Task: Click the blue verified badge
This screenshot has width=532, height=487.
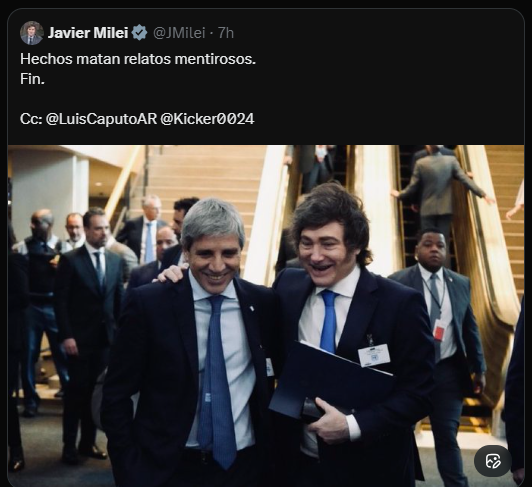Action: pyautogui.click(x=139, y=33)
